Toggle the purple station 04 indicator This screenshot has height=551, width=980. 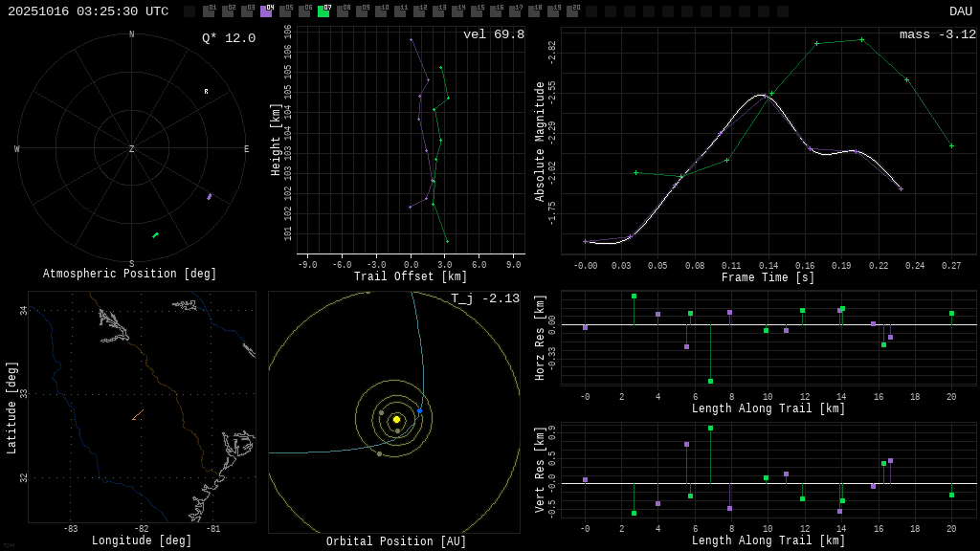point(266,11)
